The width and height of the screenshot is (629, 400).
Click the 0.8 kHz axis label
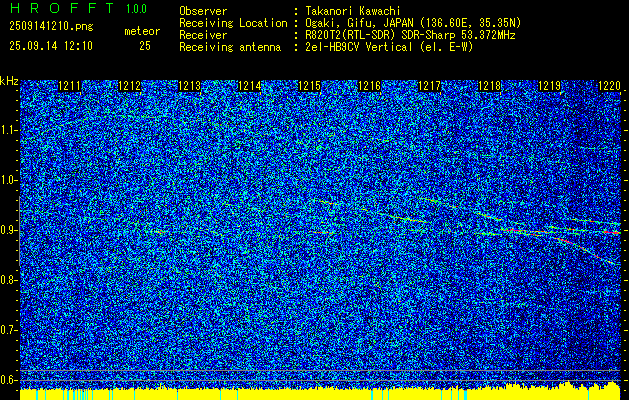pyautogui.click(x=8, y=280)
